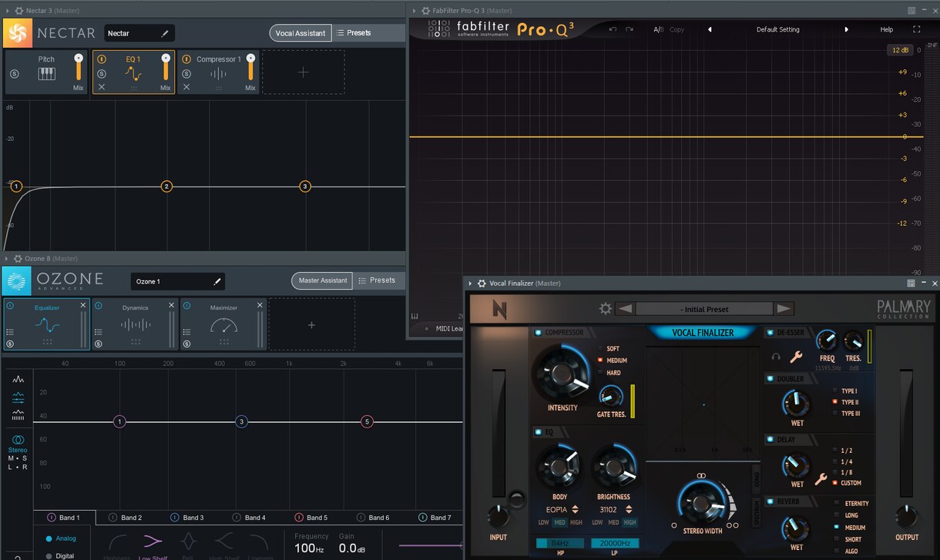Switch to Band 6 tab in Ozone
The width and height of the screenshot is (940, 560).
pyautogui.click(x=373, y=518)
